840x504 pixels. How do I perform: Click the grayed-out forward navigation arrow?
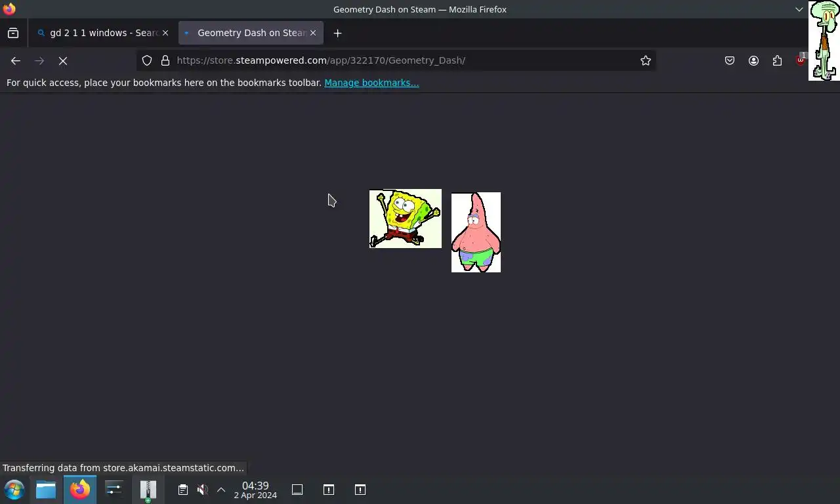(39, 60)
